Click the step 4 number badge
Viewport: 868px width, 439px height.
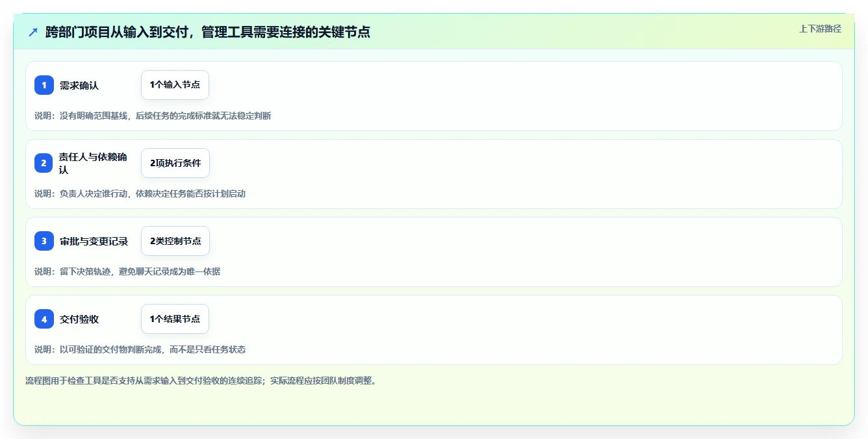pos(44,319)
